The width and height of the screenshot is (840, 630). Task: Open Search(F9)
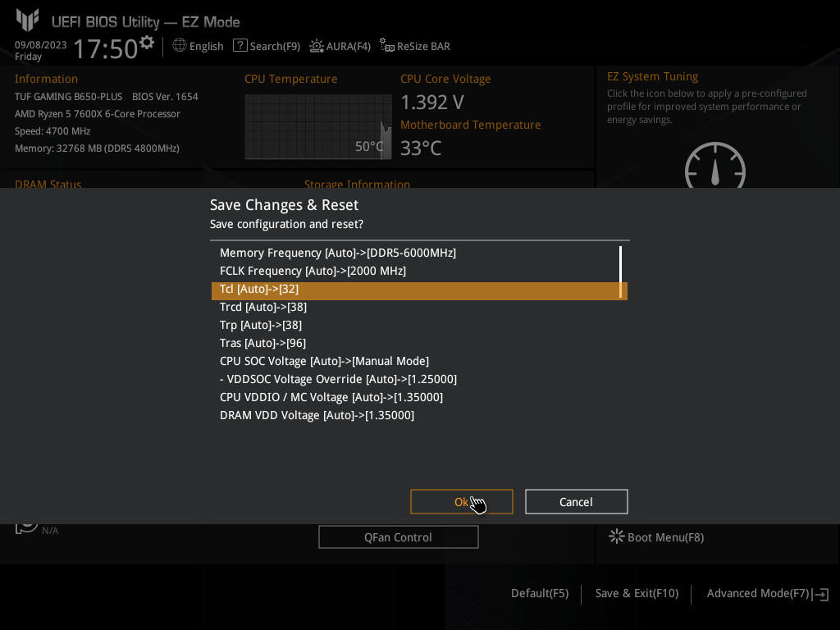(275, 46)
